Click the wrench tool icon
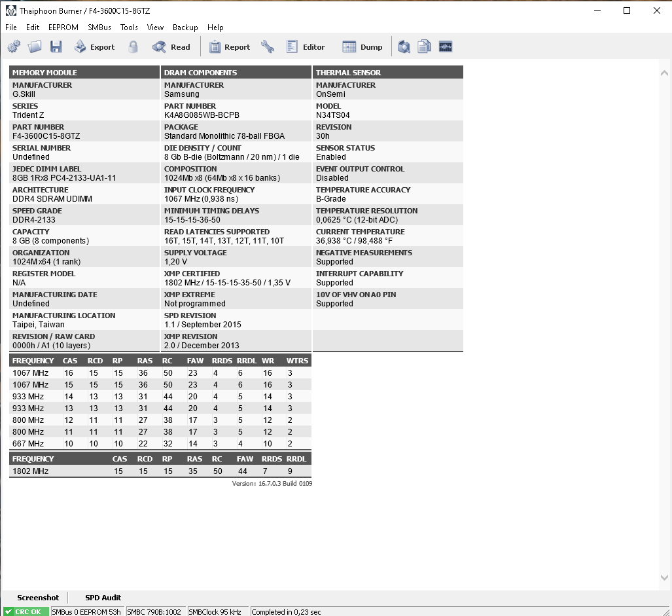The width and height of the screenshot is (672, 616). [x=268, y=46]
